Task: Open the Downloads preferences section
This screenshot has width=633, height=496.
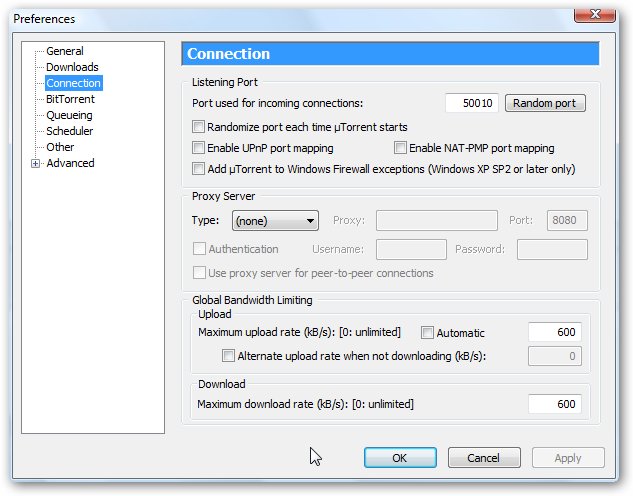Action: tap(72, 67)
